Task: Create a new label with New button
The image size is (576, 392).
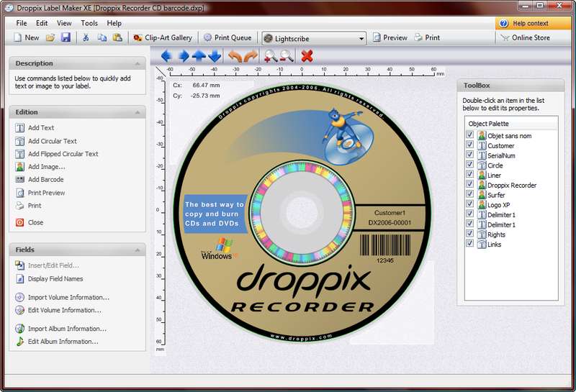Action: point(27,38)
